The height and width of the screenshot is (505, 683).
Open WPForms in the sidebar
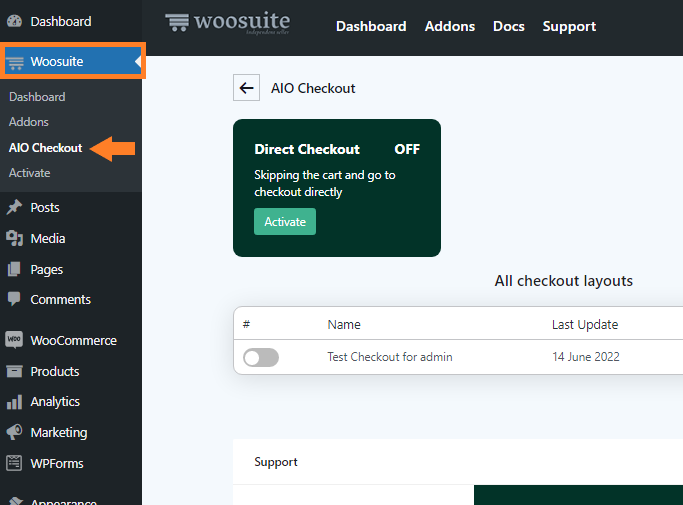57,464
